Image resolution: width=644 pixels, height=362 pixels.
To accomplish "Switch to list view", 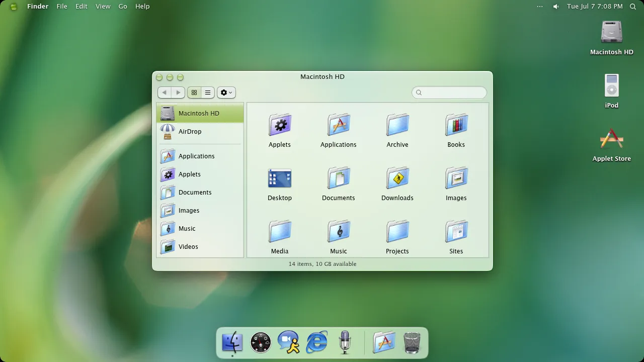I will (x=208, y=93).
